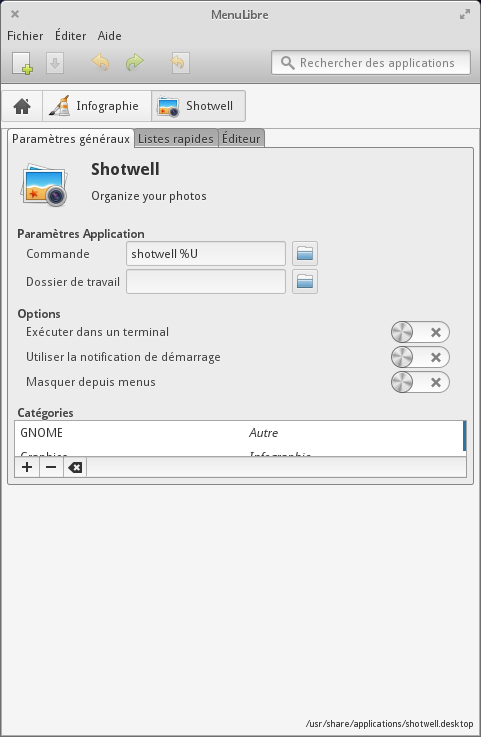Viewport: 481px width, 737px height.
Task: Switch to Éditeur tab
Action: [241, 139]
